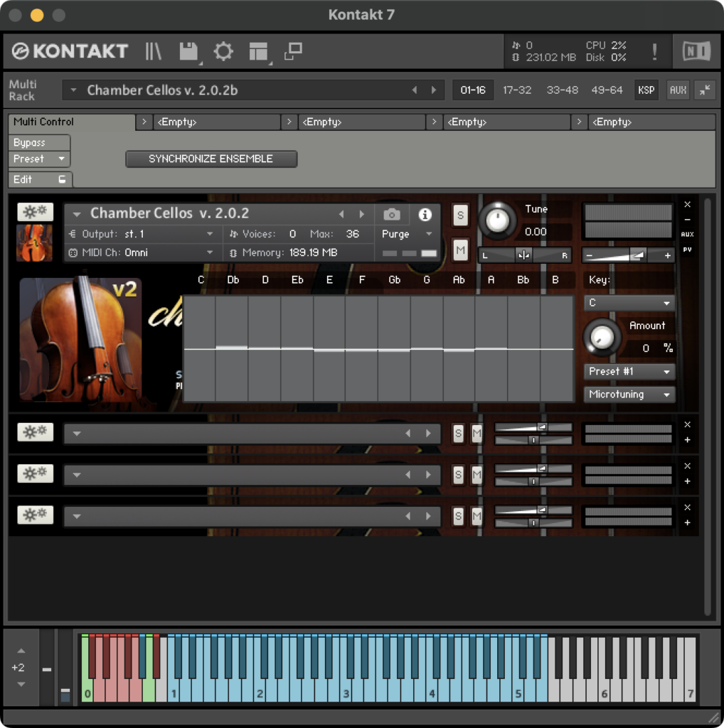Open the Microtuning script dropdown
Image resolution: width=724 pixels, height=728 pixels.
pos(629,395)
